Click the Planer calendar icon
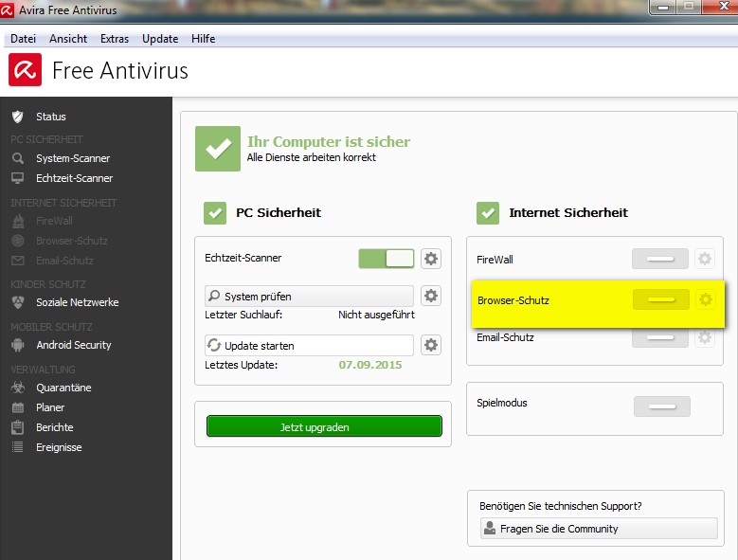738x560 pixels. click(x=18, y=407)
